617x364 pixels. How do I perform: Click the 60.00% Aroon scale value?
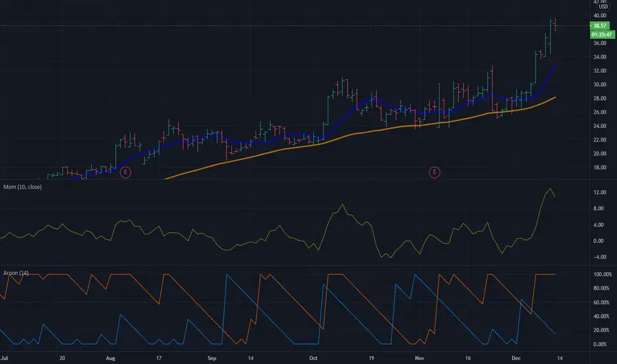601,302
